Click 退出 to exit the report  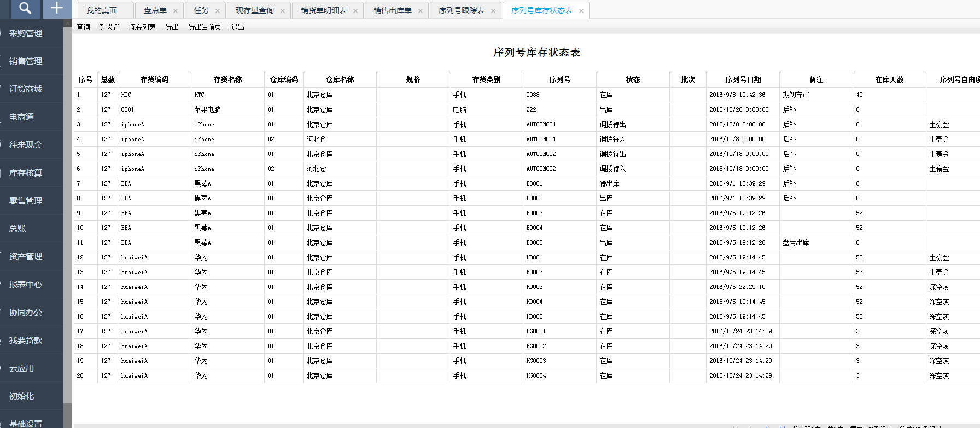pos(237,27)
